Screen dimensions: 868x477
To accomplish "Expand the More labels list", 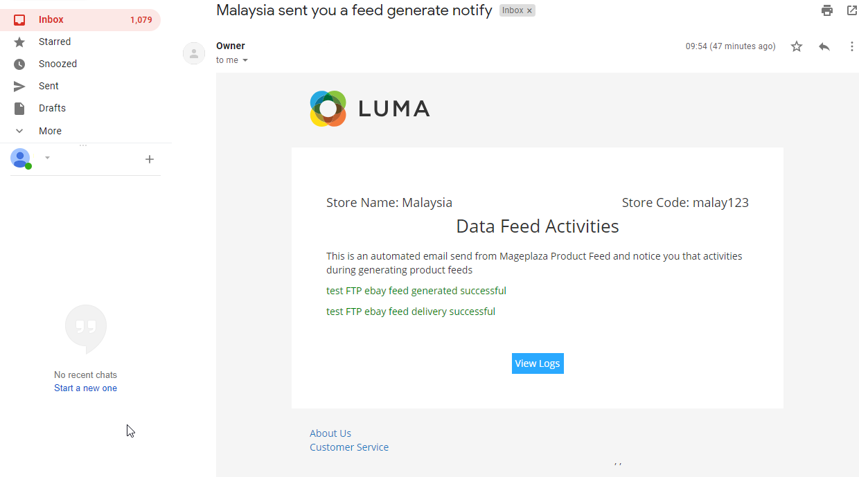I will pyautogui.click(x=50, y=131).
